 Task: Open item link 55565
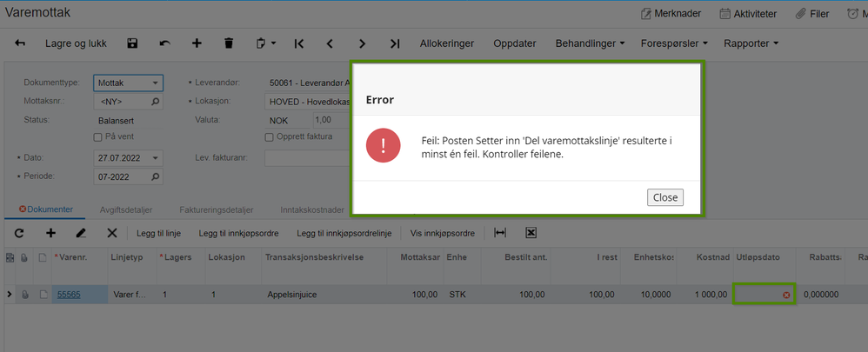70,295
